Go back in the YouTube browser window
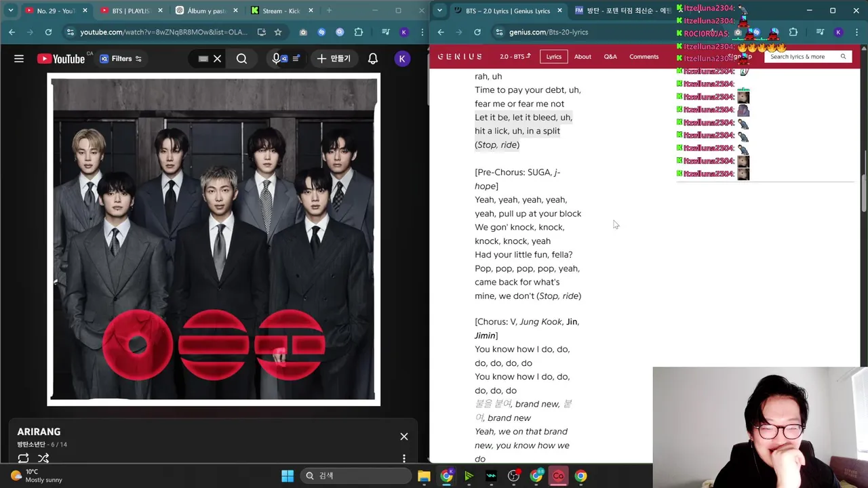868x488 pixels. 12,32
